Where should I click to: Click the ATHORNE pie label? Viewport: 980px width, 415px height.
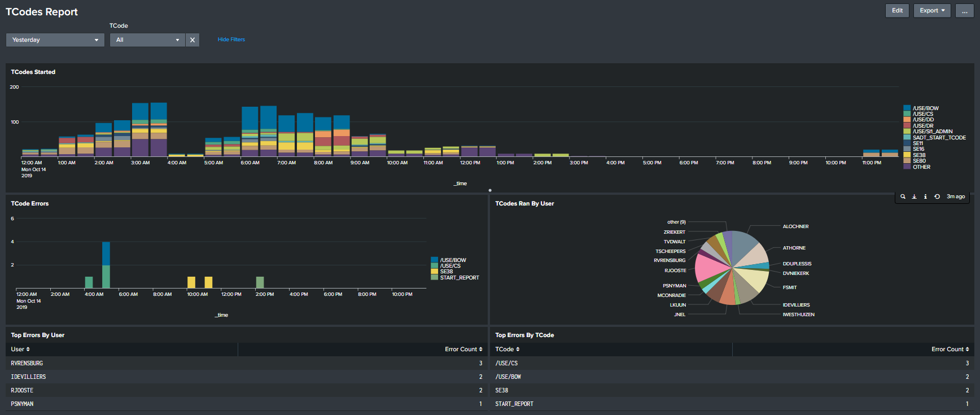(x=794, y=248)
